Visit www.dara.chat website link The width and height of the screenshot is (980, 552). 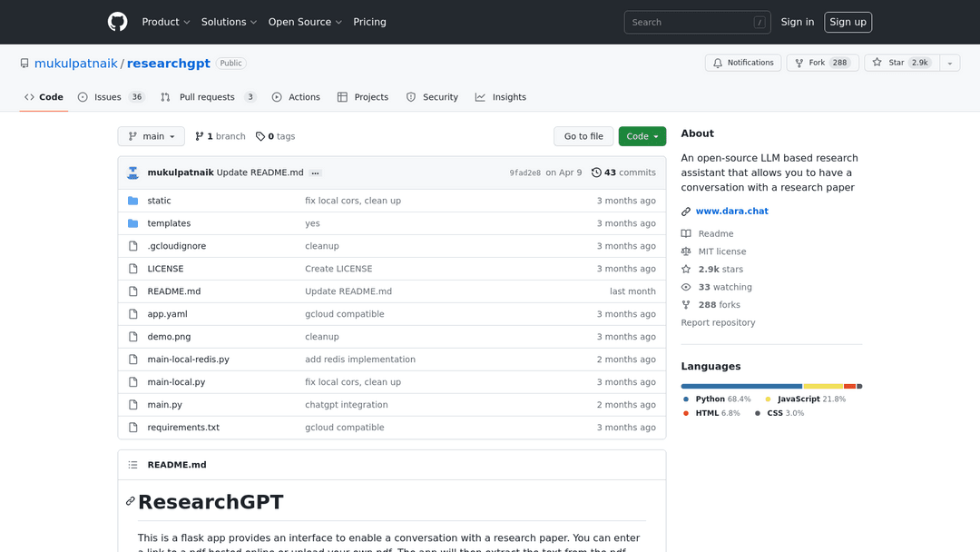click(x=731, y=212)
